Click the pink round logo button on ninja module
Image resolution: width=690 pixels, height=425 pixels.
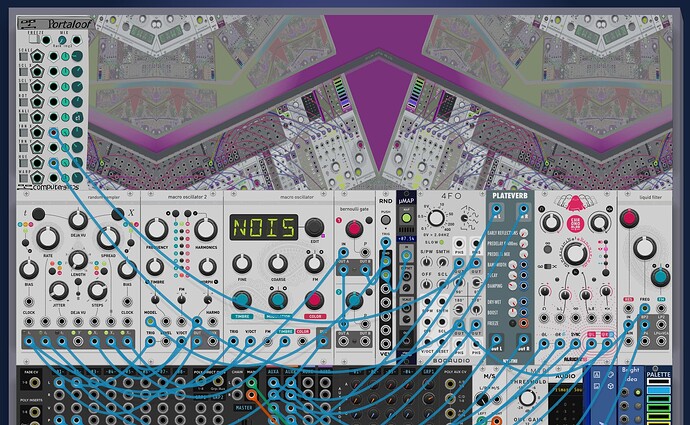point(575,223)
